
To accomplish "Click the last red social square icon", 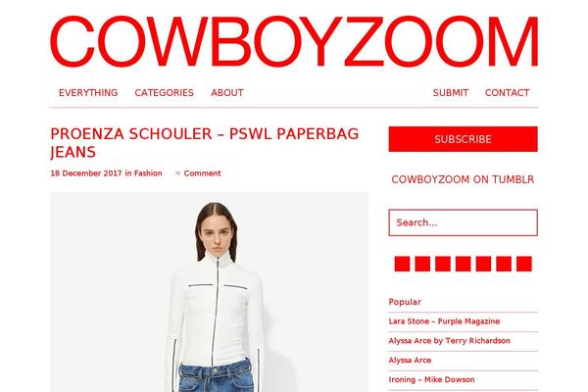I will click(x=524, y=264).
